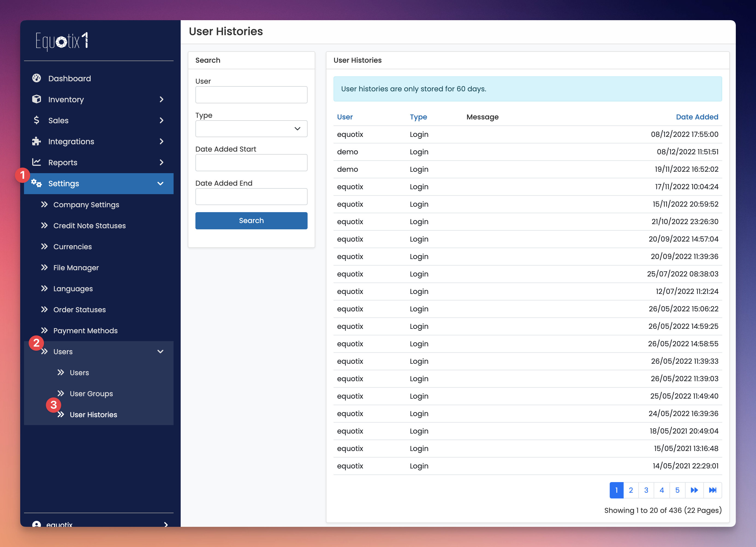Click the double-chevron icon beside Company Settings

pos(44,204)
